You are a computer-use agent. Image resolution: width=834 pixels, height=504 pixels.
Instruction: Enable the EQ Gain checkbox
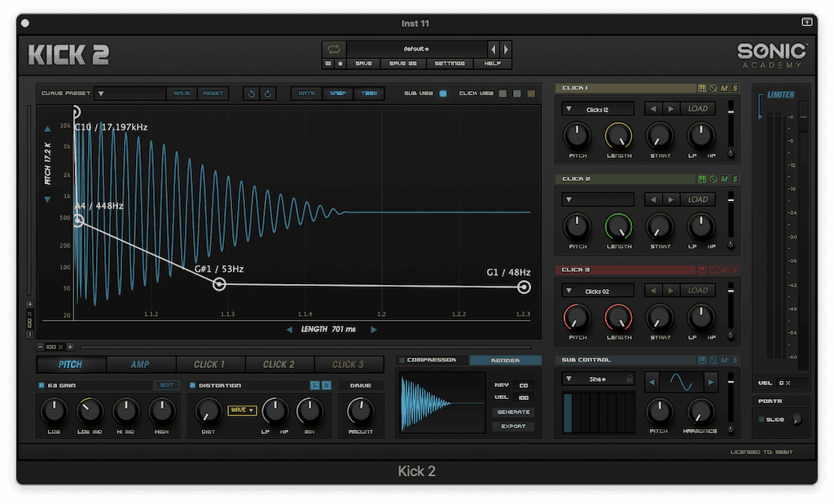tap(42, 385)
